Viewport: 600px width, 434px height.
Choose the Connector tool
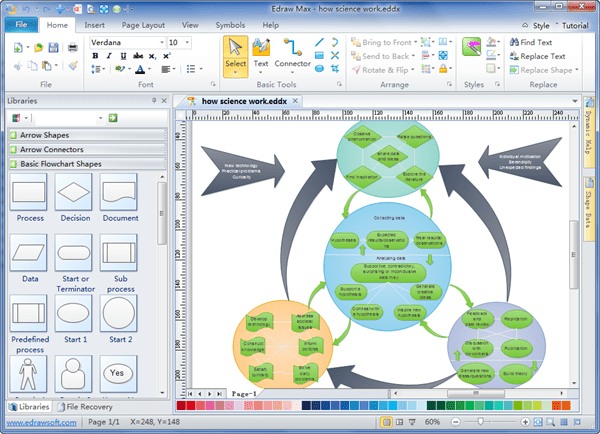click(292, 55)
